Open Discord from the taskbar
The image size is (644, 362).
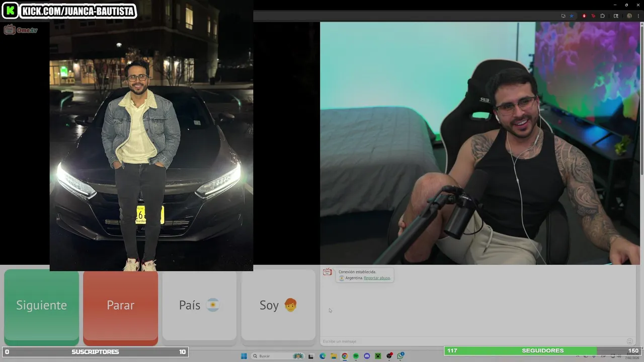click(x=367, y=356)
